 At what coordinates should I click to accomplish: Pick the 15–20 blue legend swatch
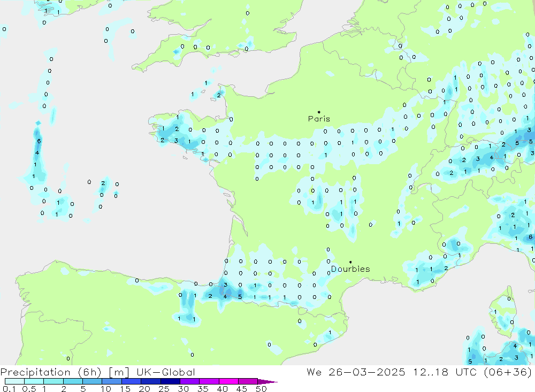tap(132, 381)
